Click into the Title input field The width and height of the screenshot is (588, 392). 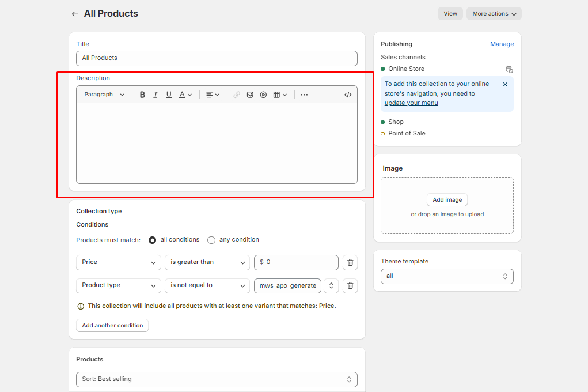coord(217,58)
